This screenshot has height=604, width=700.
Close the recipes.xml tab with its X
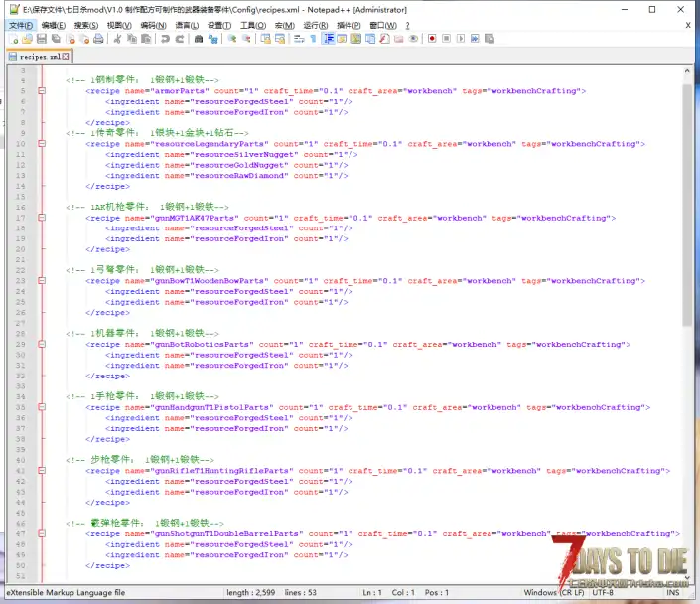click(x=66, y=57)
